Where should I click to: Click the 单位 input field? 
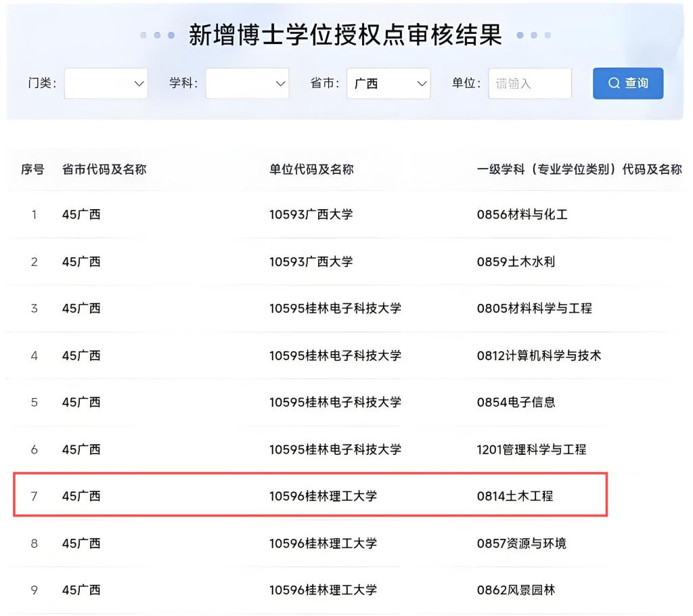coord(530,83)
